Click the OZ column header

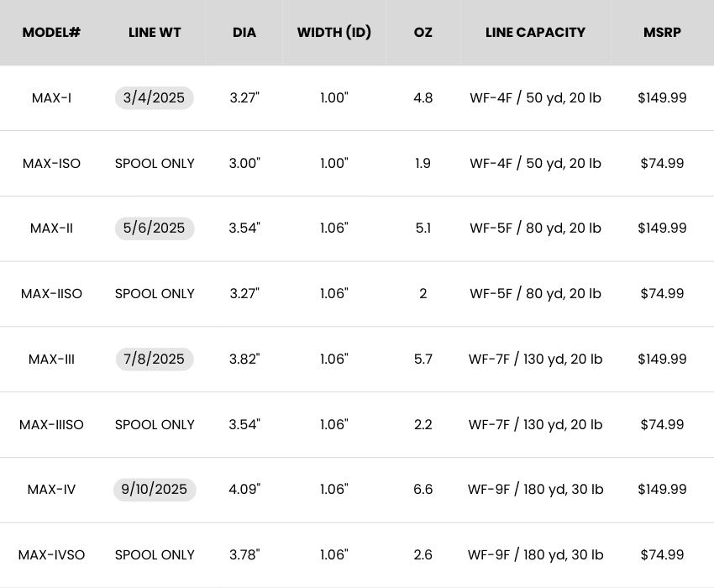point(423,33)
